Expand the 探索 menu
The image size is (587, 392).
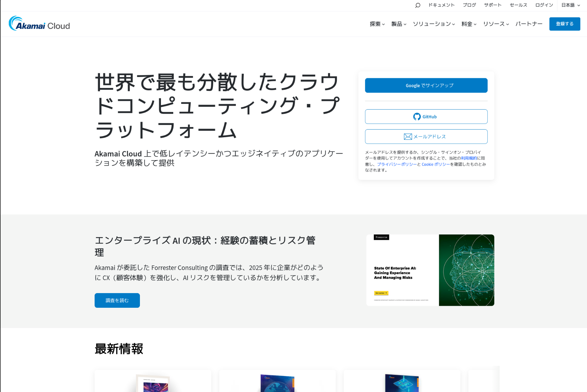pyautogui.click(x=377, y=24)
